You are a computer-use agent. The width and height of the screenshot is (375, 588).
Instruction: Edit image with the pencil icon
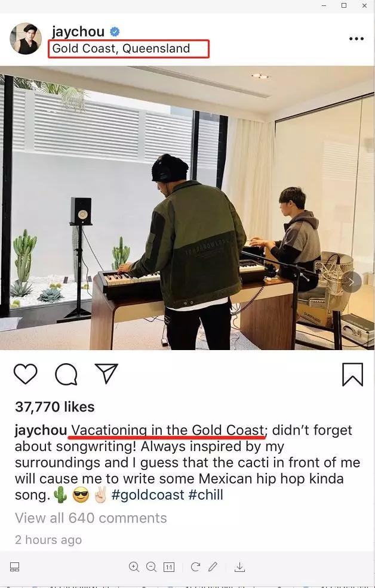[213, 567]
